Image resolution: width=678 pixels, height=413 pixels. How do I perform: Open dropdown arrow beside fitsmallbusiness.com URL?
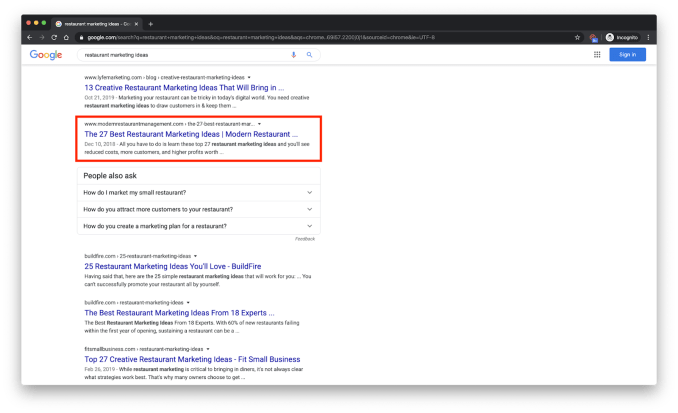[x=208, y=349]
